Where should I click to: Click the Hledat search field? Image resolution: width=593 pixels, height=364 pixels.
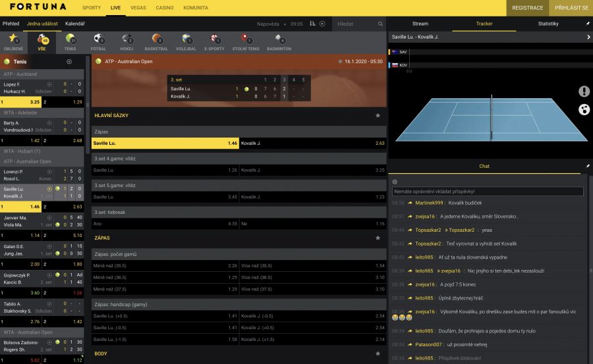(x=354, y=24)
